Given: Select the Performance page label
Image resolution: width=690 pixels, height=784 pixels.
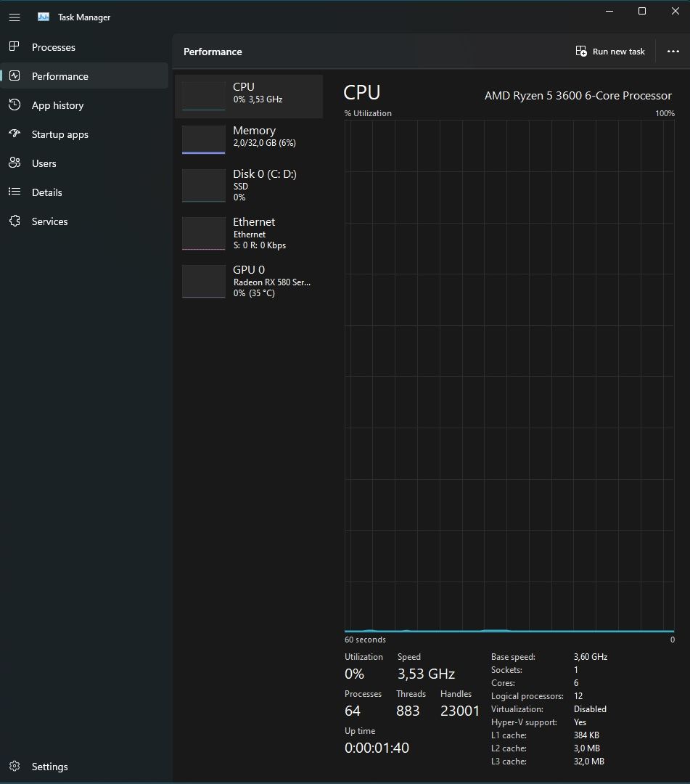Looking at the screenshot, I should coord(60,76).
